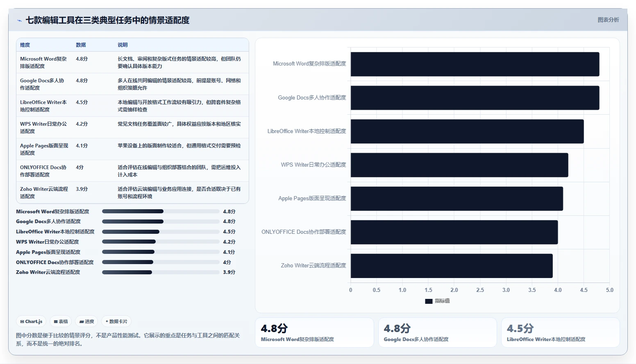Viewport: 636px width, 364px height.
Task: Select the 数据卡片 tag chip
Action: [116, 321]
